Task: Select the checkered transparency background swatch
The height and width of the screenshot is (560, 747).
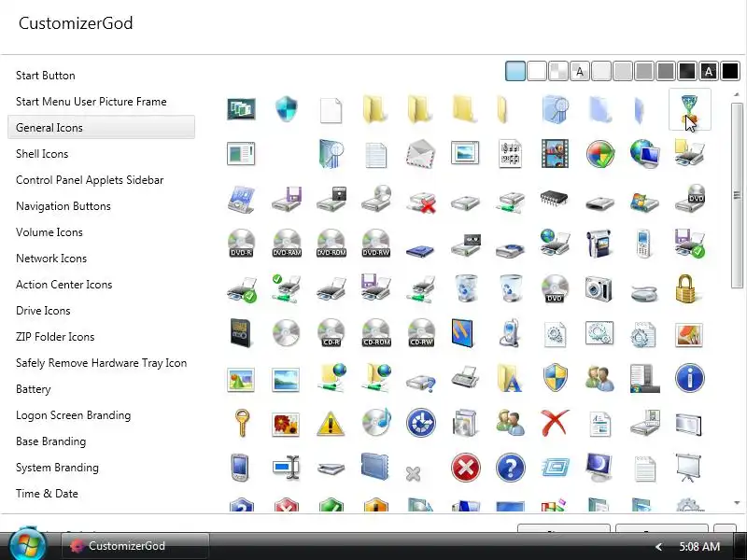Action: (558, 72)
